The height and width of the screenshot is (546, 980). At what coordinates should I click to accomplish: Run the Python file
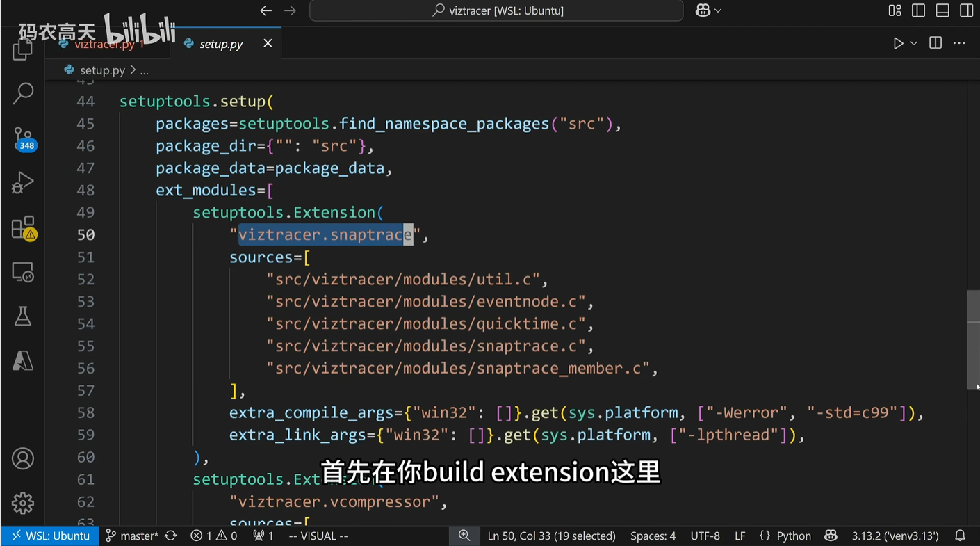click(898, 43)
